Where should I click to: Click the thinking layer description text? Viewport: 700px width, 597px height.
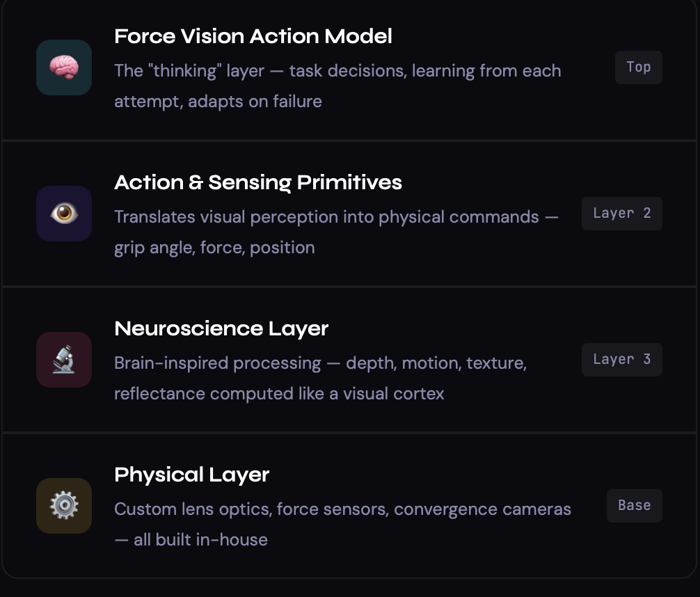337,71
